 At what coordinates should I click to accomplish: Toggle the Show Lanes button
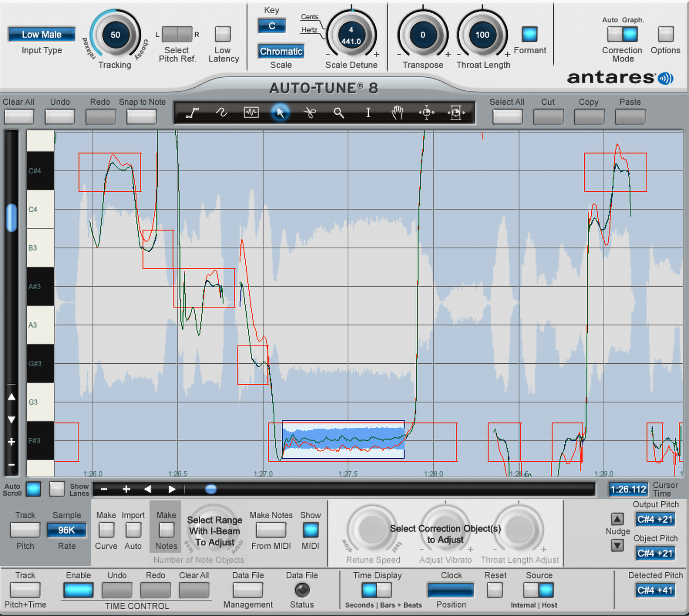pos(57,489)
